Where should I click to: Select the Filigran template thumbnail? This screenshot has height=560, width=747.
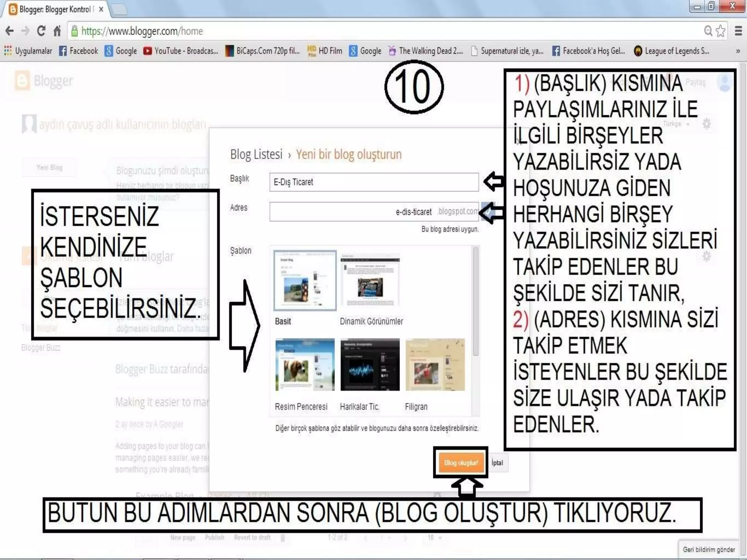(435, 365)
